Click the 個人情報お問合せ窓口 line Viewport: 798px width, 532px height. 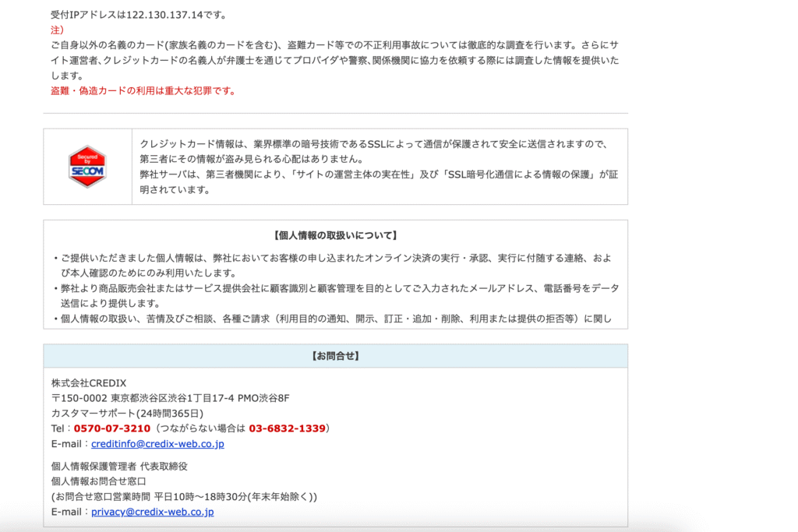[99, 481]
